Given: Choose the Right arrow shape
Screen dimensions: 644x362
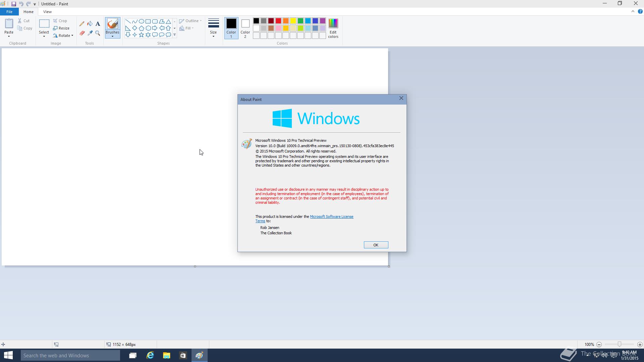Looking at the screenshot, I should [x=155, y=28].
